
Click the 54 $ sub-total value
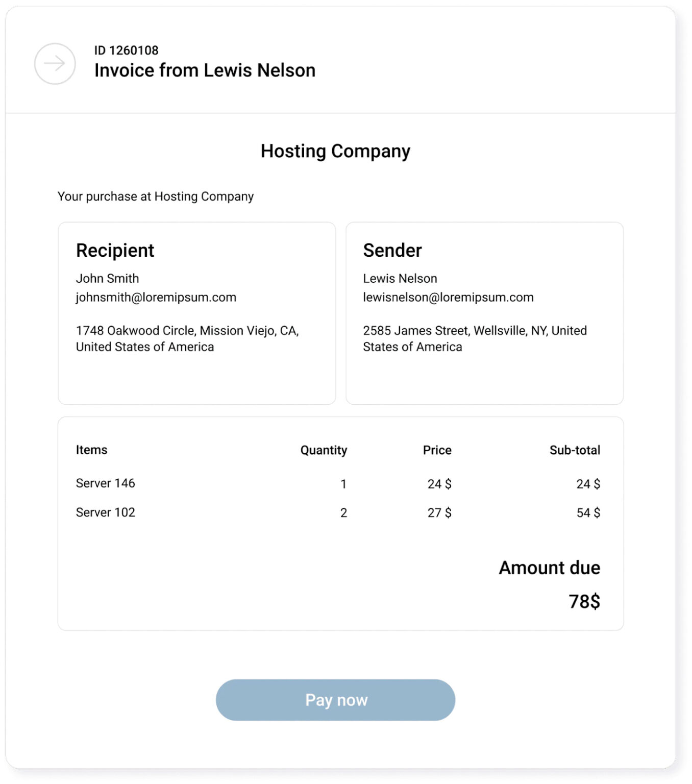pos(588,513)
